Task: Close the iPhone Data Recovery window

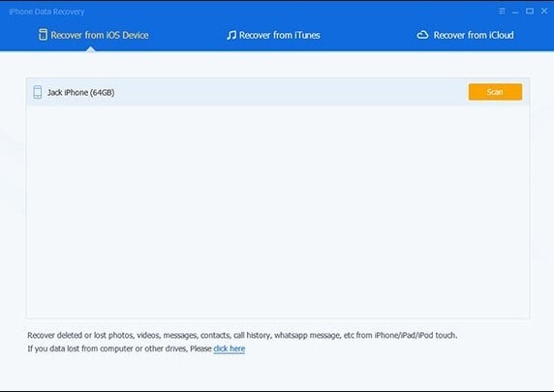Action: point(544,11)
